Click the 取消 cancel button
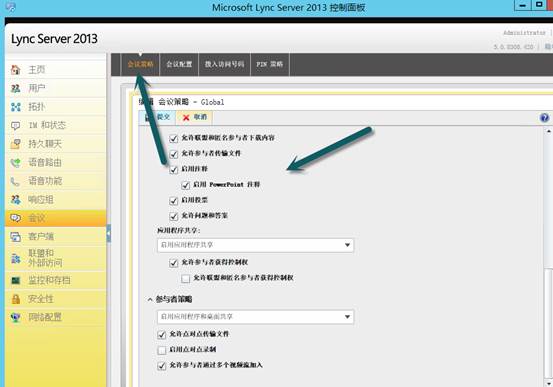The image size is (553, 387). pyautogui.click(x=194, y=117)
